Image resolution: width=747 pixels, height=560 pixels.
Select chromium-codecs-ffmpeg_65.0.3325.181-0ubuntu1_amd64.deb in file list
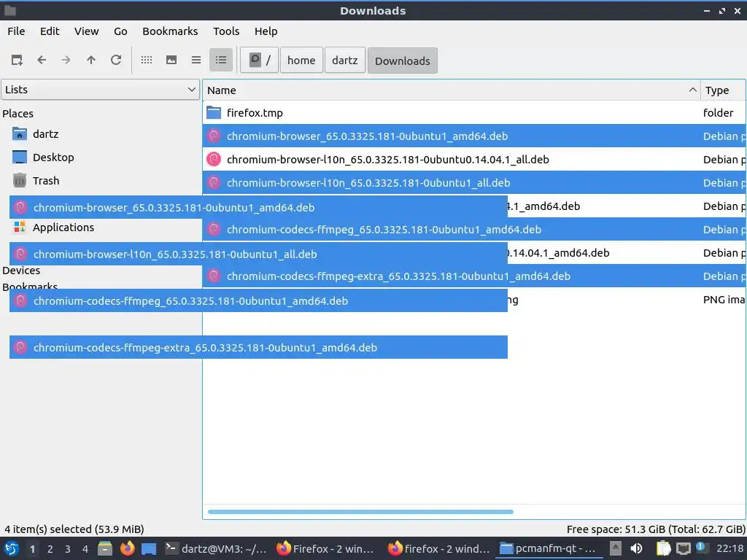click(x=384, y=230)
